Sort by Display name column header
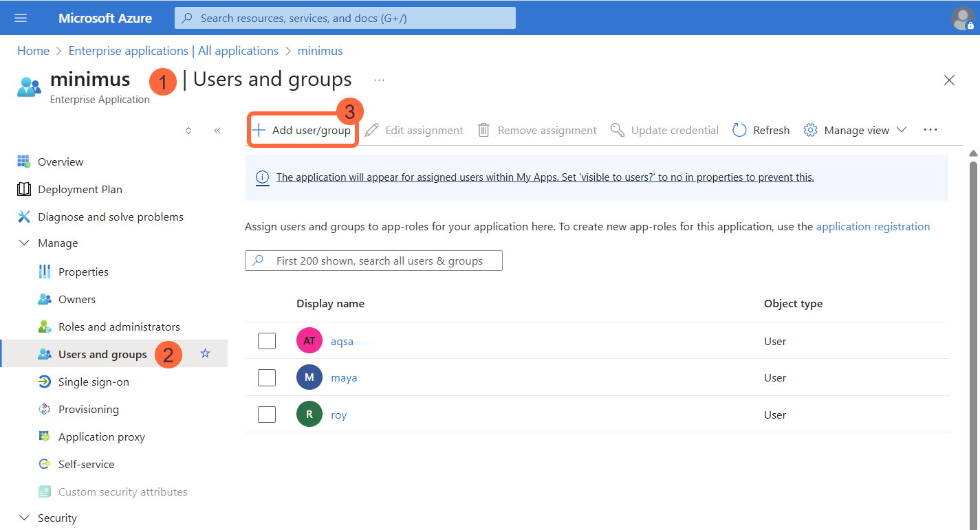This screenshot has width=980, height=530. [x=330, y=303]
